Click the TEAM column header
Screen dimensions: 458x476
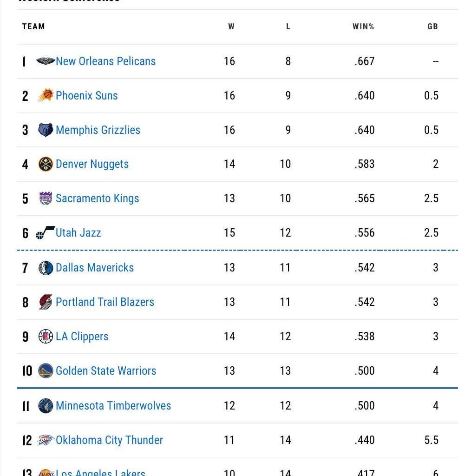33,26
